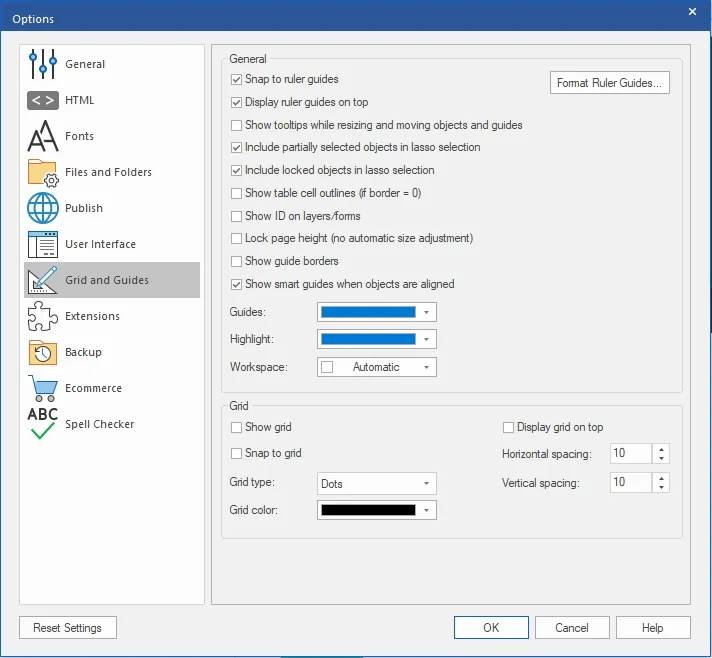Open General settings sliders icon
This screenshot has height=658, width=712.
pos(43,64)
